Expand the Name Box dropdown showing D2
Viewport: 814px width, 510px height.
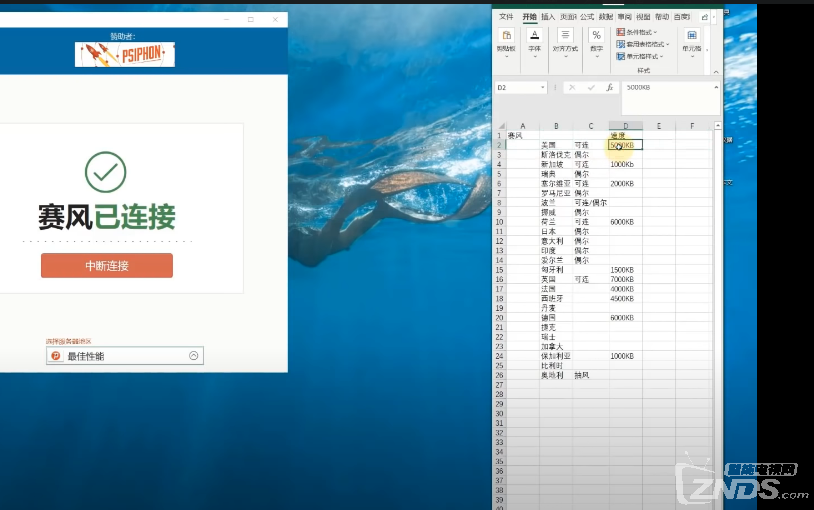pyautogui.click(x=542, y=87)
